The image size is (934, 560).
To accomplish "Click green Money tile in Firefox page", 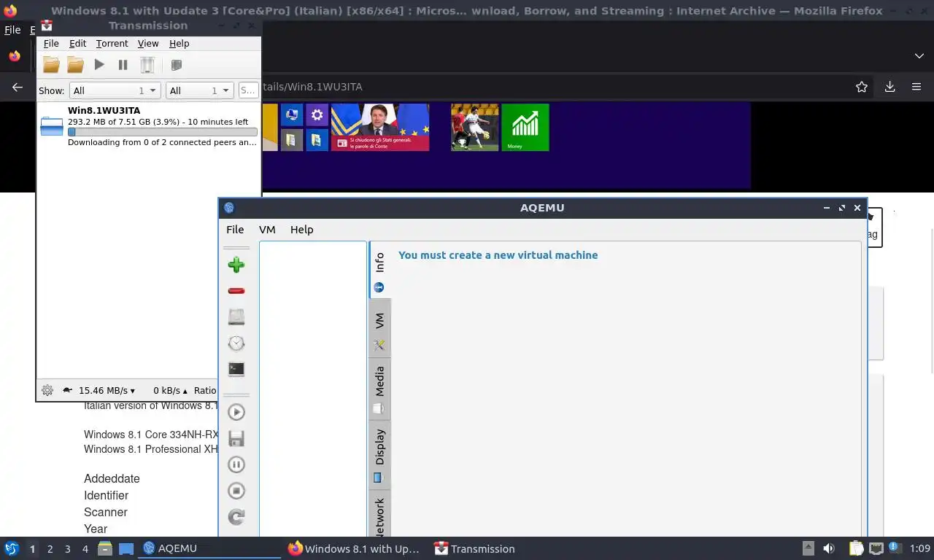I will pyautogui.click(x=525, y=127).
